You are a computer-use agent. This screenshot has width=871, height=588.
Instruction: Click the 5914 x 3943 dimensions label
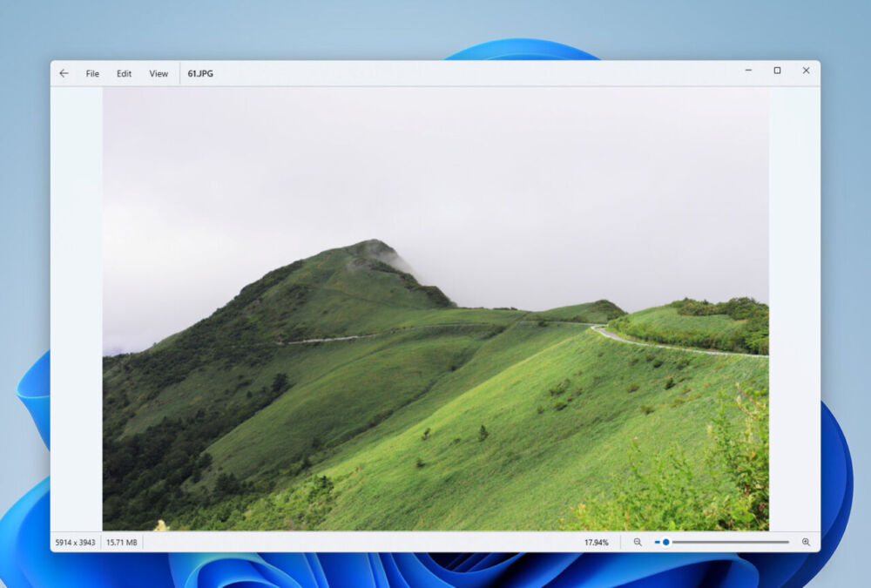click(76, 542)
